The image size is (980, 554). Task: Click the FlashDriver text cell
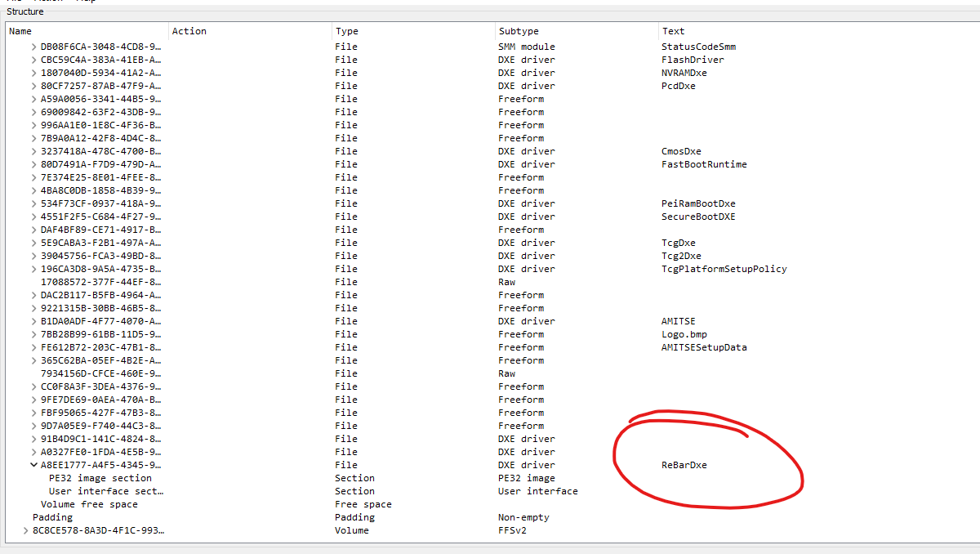coord(693,60)
